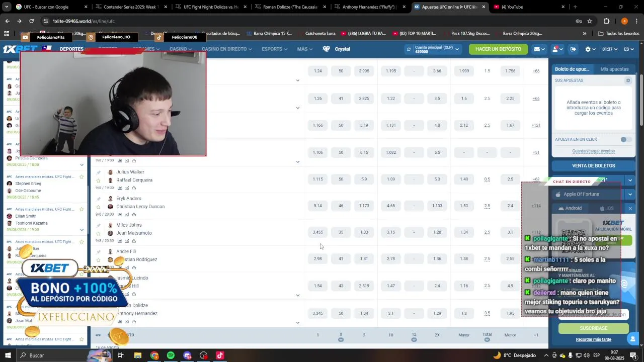Open the site settings gear icon
This screenshot has width=644, height=362.
pos(588,49)
